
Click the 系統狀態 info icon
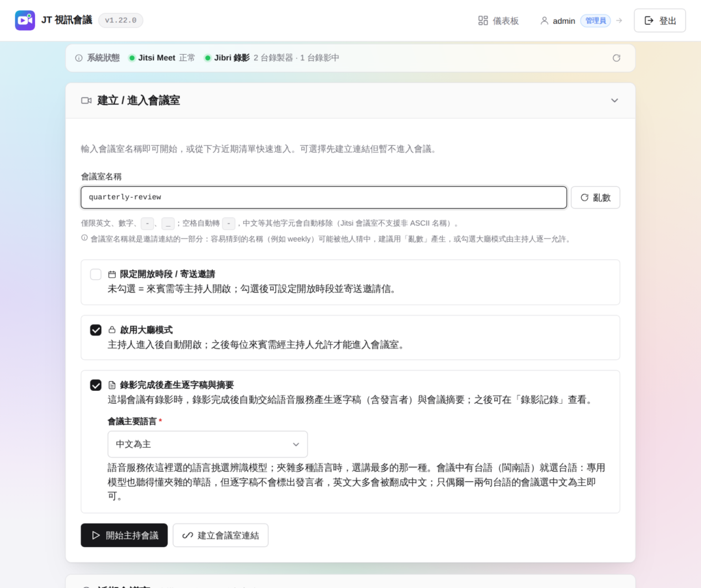point(79,58)
